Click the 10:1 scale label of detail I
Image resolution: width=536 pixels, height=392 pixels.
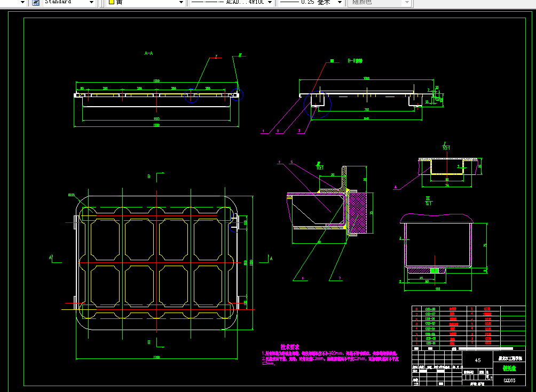click(x=446, y=148)
